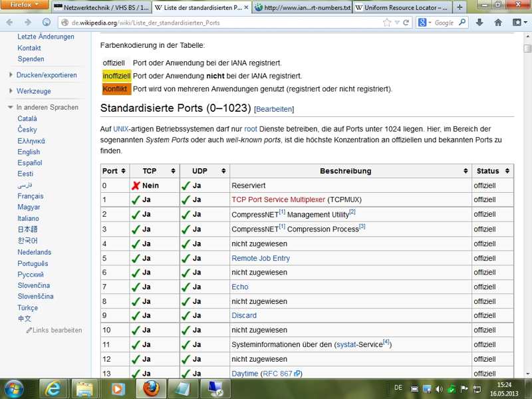Switch language to English

click(29, 152)
